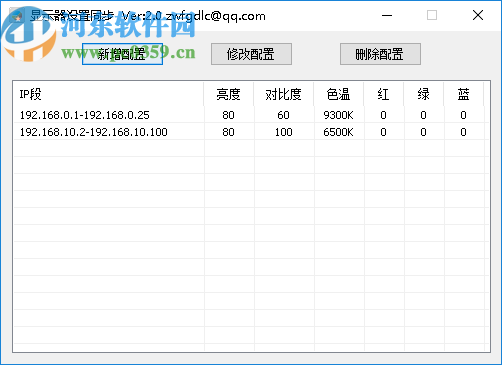Click the 6500K color temperature cell
The image size is (502, 365).
pos(339,132)
